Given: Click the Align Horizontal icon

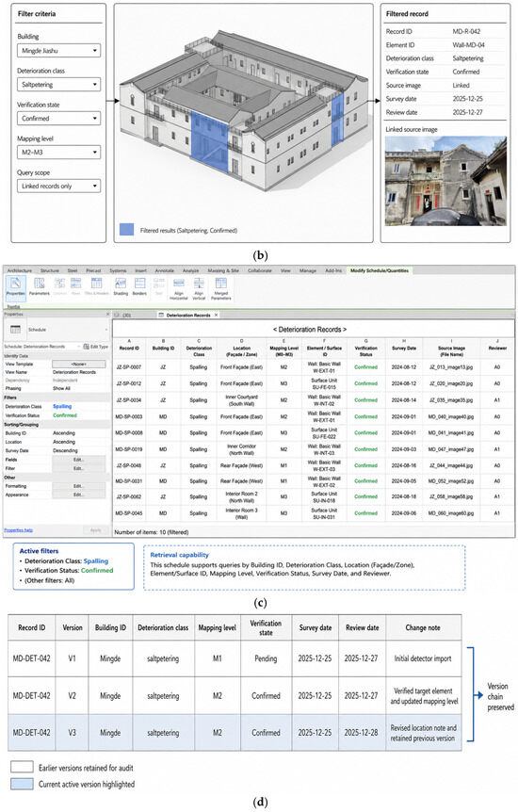Looking at the screenshot, I should coord(179,288).
